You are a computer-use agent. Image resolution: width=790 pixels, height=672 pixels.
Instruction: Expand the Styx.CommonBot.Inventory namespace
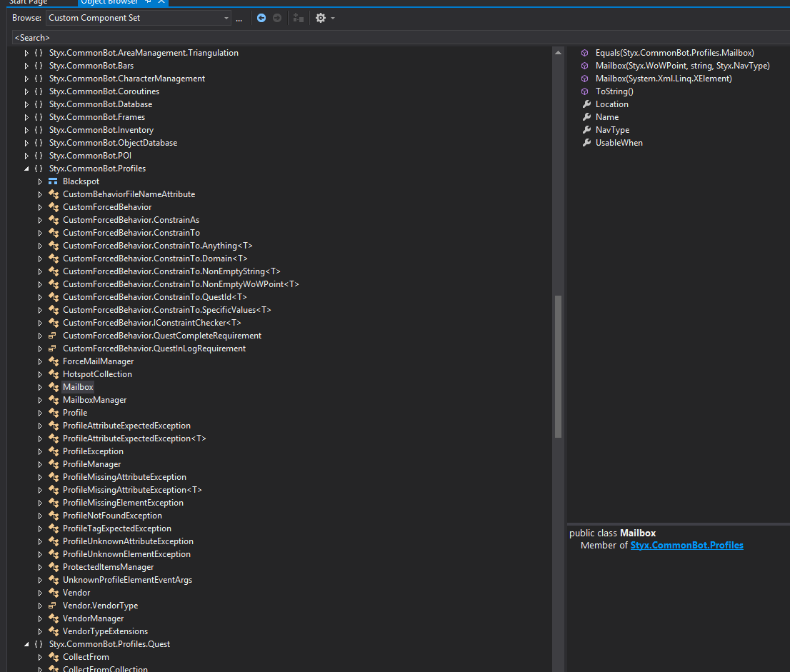pyautogui.click(x=26, y=130)
